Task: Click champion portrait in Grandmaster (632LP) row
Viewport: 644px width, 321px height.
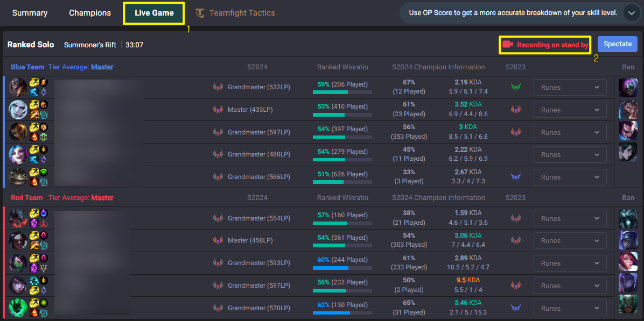Action: point(18,87)
